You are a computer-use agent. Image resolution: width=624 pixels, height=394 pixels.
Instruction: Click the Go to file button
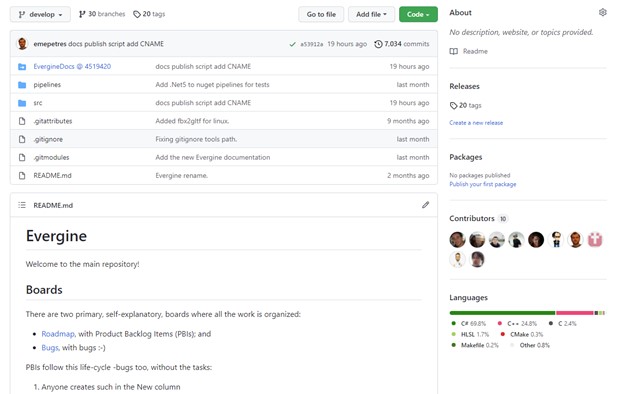click(x=321, y=14)
